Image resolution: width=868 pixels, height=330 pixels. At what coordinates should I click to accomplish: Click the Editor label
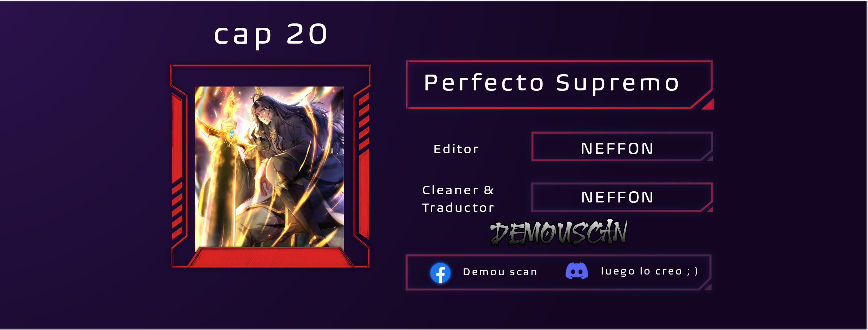click(x=456, y=149)
